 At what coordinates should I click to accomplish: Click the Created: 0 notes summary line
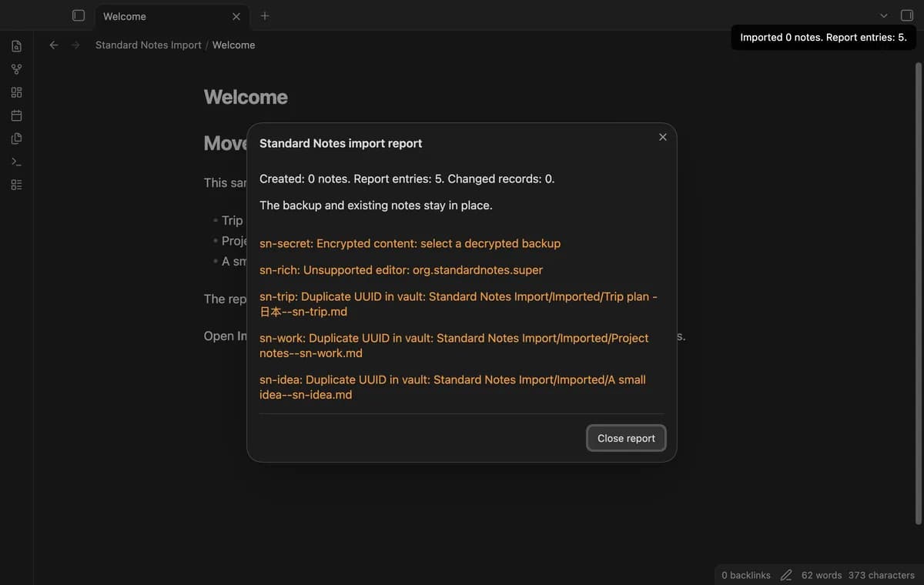[x=407, y=179]
